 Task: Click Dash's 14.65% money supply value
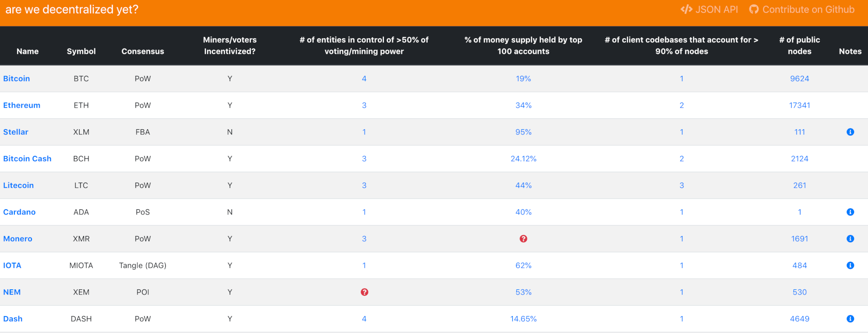[523, 319]
